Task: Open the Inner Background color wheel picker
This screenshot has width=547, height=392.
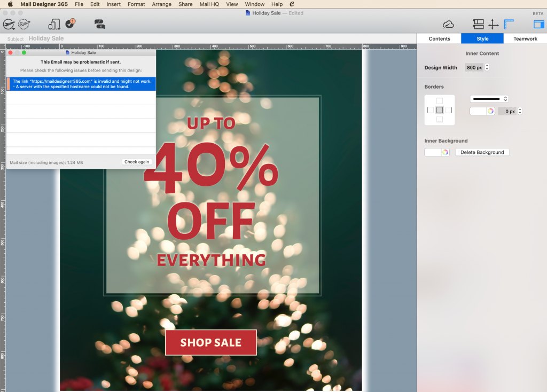Action: click(445, 152)
